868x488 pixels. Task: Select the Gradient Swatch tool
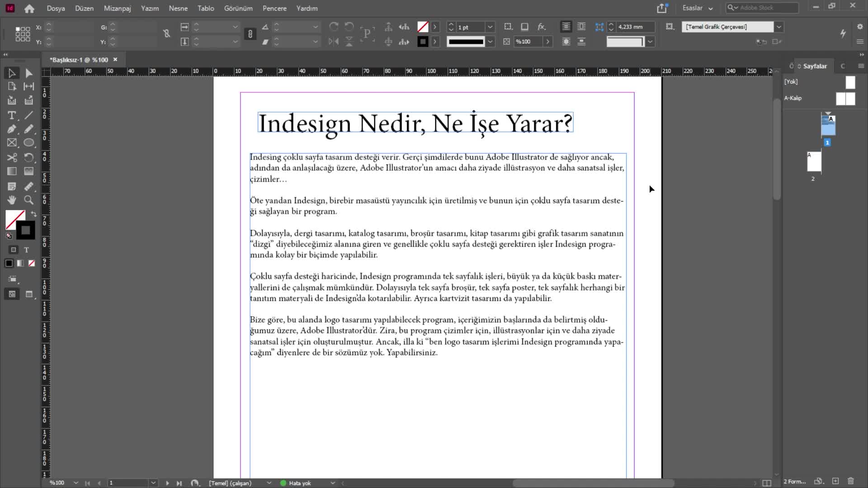(x=12, y=171)
